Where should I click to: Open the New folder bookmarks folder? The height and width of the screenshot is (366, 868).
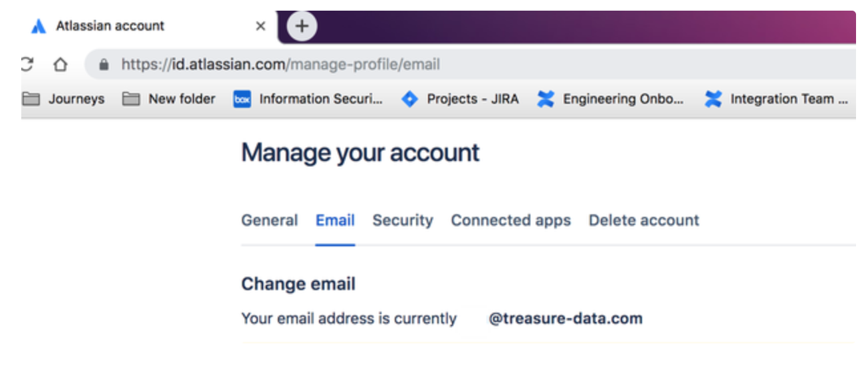click(x=169, y=99)
